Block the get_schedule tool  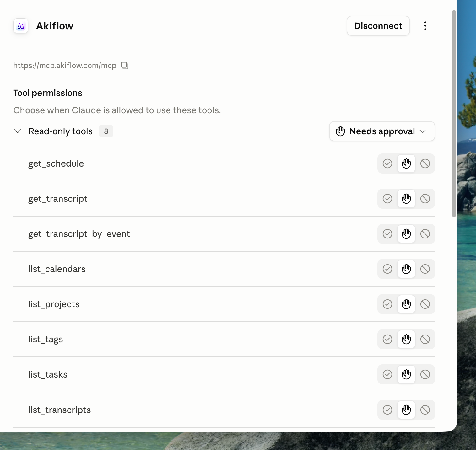pos(425,163)
